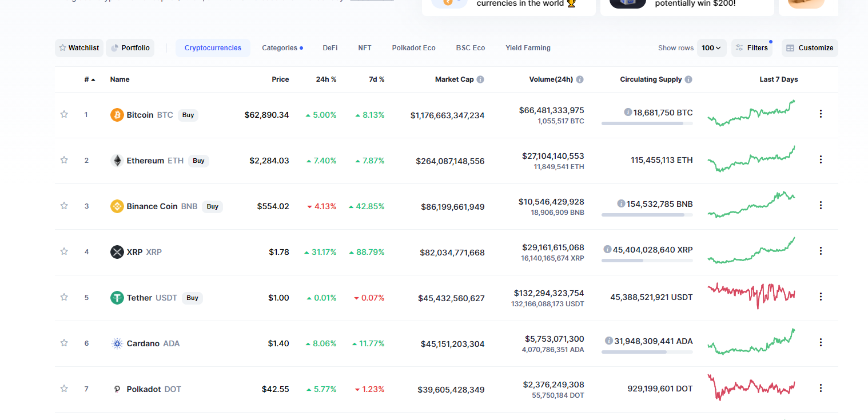
Task: Toggle the Tether watchlist star
Action: 64,297
